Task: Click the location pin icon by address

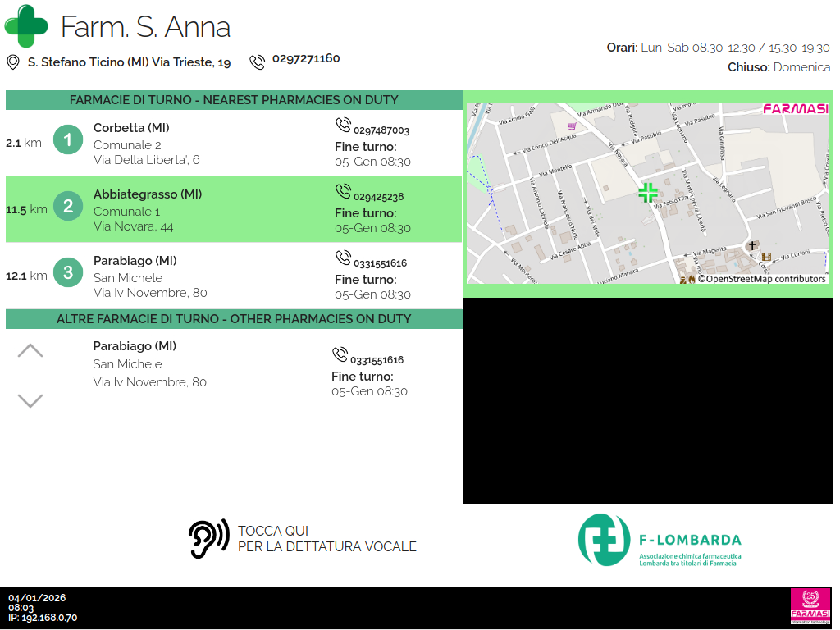Action: (x=13, y=62)
